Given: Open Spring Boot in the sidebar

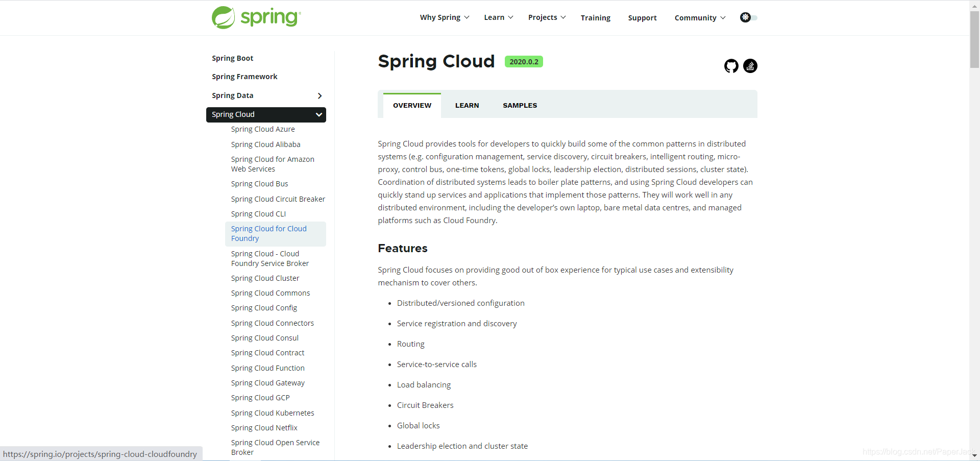Looking at the screenshot, I should tap(232, 58).
